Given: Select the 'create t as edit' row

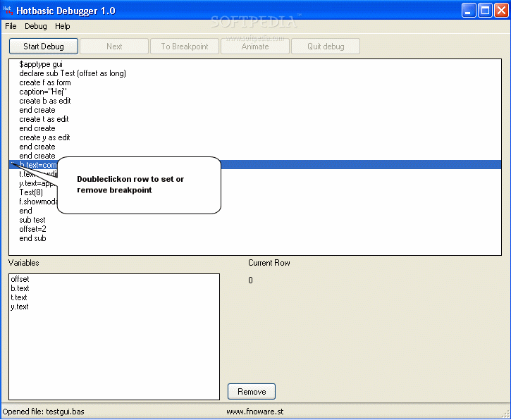Looking at the screenshot, I should pos(255,119).
